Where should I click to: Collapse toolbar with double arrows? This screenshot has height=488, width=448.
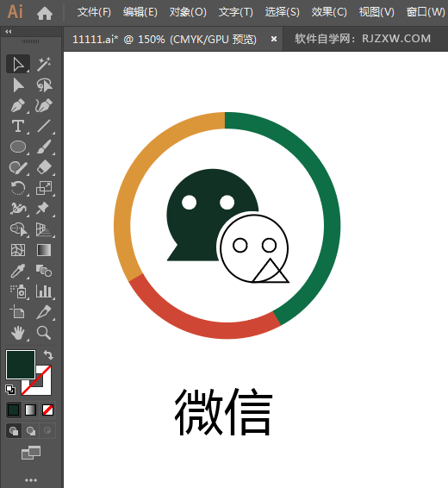tap(9, 31)
